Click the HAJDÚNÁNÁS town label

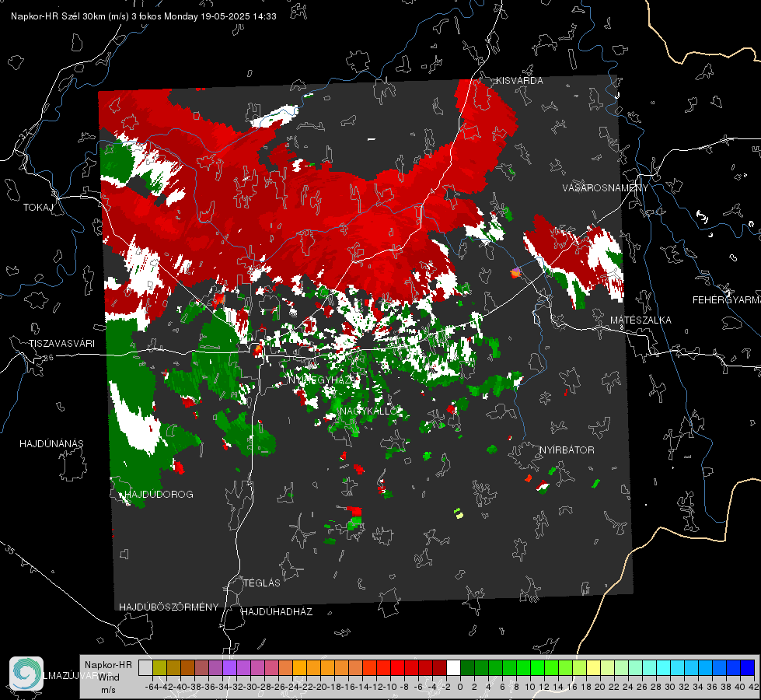tap(51, 443)
